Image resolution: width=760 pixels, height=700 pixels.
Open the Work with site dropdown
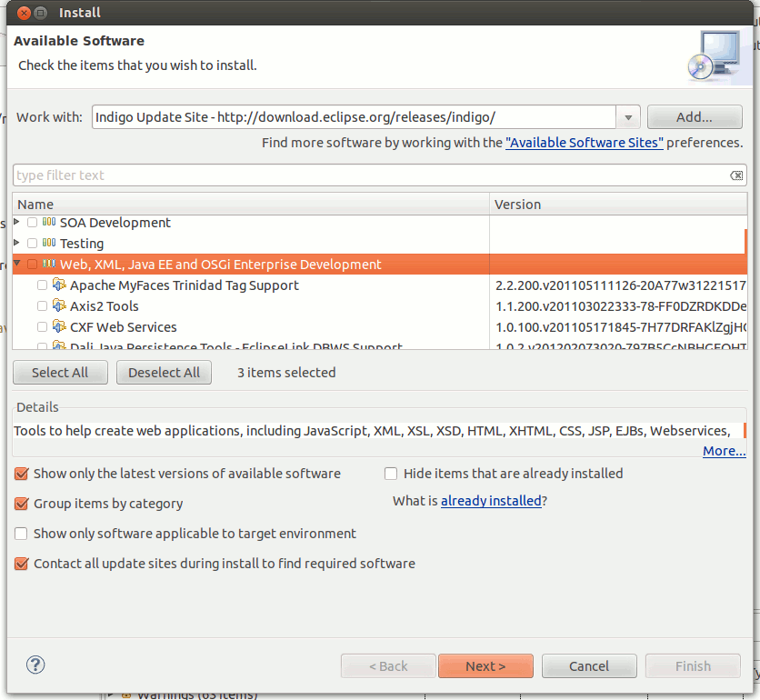coord(628,117)
